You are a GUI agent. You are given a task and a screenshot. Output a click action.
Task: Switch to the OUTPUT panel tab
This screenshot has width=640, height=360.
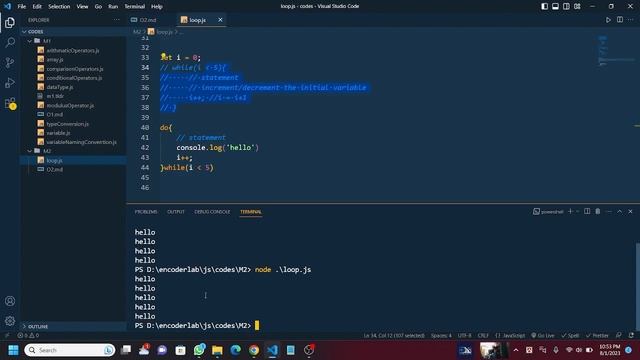tap(176, 212)
